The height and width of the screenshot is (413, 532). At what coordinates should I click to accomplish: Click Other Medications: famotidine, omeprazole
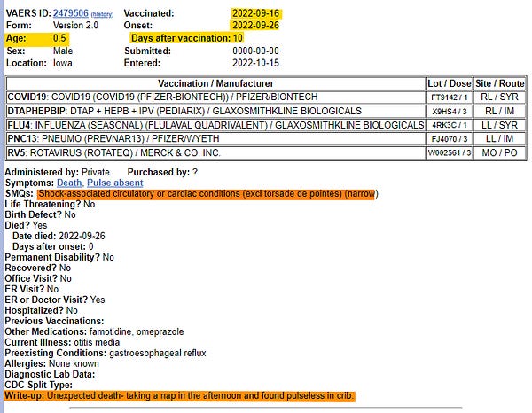coord(94,331)
